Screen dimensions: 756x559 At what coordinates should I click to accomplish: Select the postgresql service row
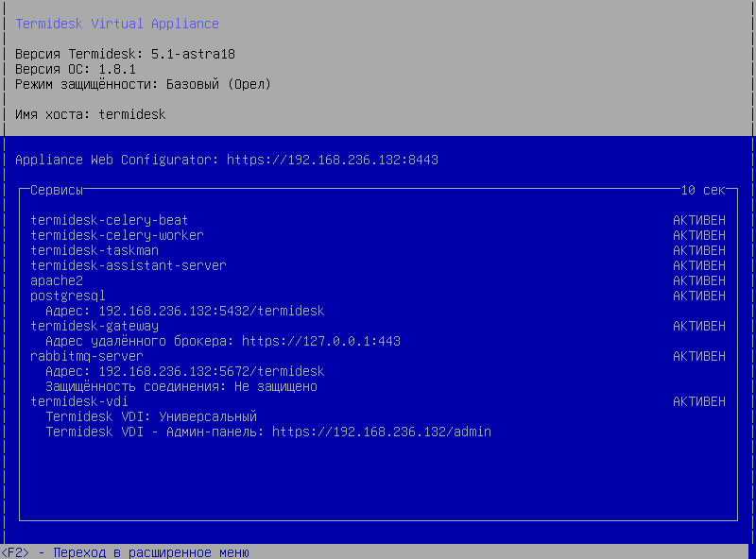pos(378,296)
